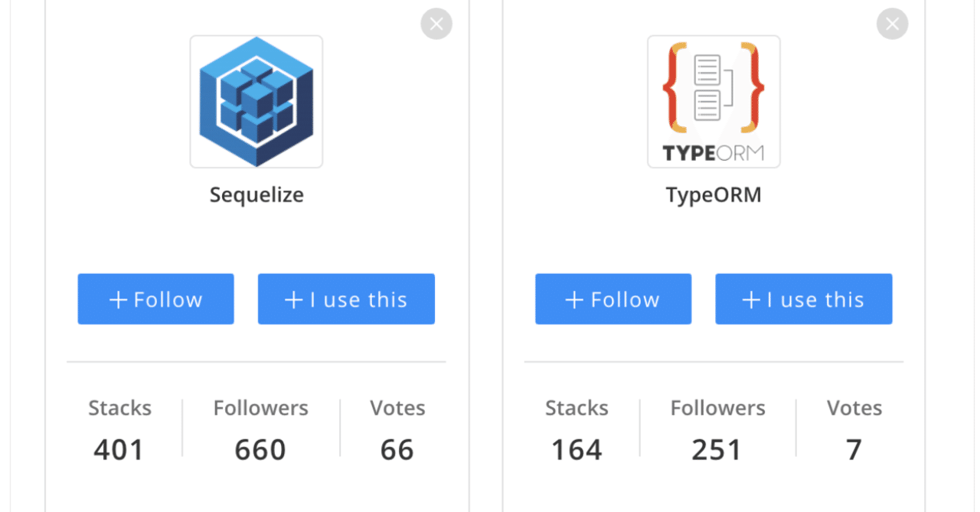Open the Sequelize name link
The height and width of the screenshot is (512, 980).
pos(256,195)
